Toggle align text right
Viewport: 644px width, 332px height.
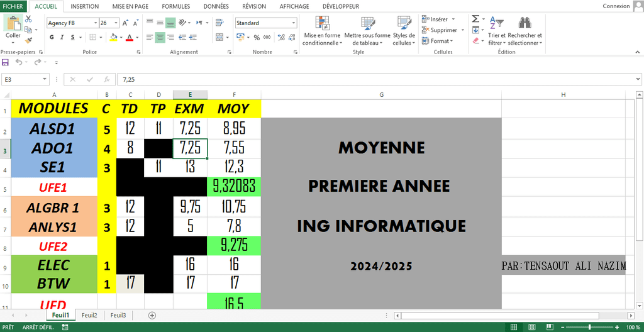(170, 37)
